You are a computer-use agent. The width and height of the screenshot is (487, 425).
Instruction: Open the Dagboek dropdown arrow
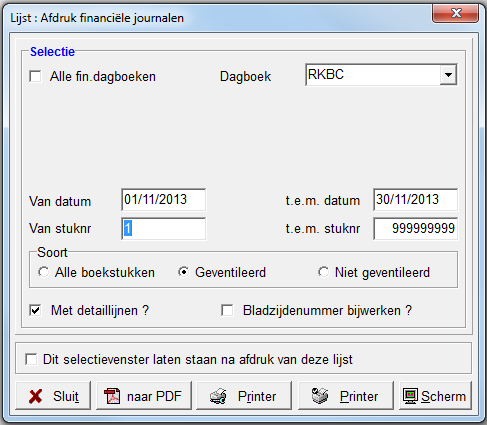[x=448, y=75]
